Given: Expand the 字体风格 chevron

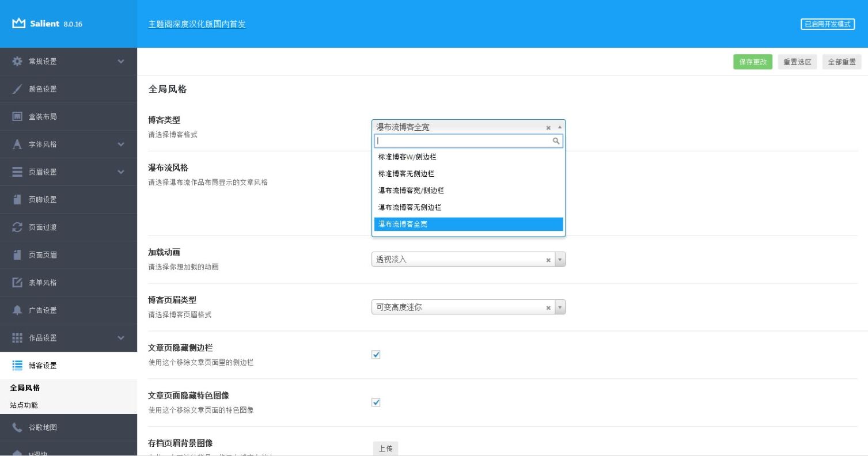Looking at the screenshot, I should click(121, 145).
